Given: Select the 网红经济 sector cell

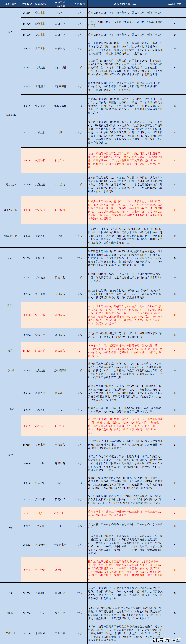Looking at the screenshot, I should pyautogui.click(x=11, y=184).
